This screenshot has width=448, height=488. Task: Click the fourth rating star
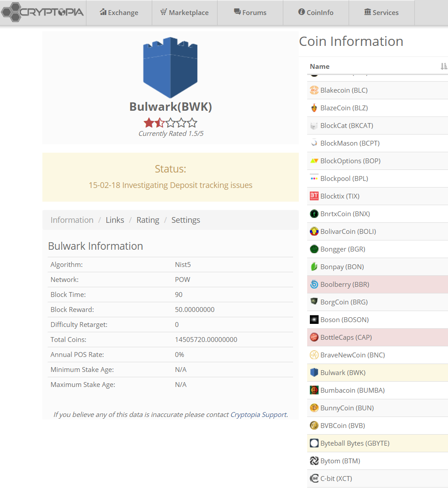point(181,123)
